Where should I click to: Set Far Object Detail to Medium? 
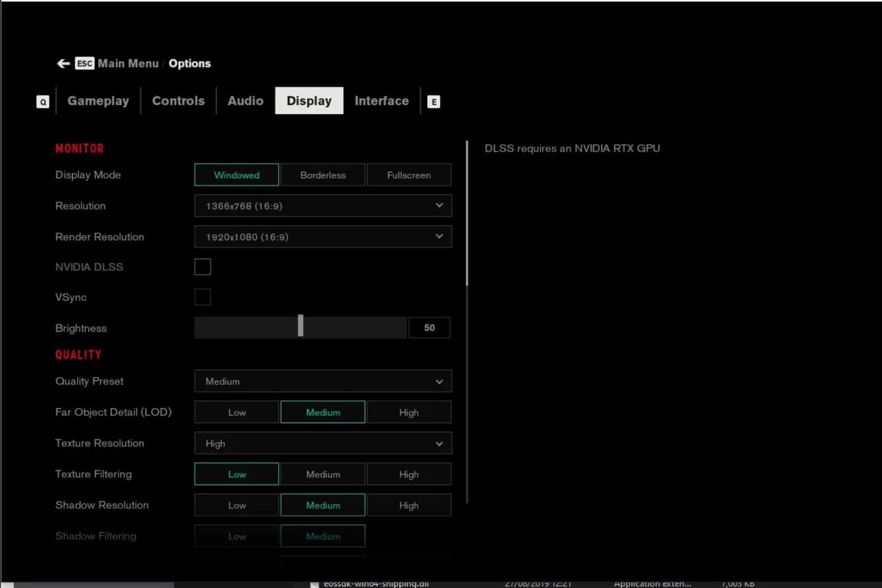(323, 412)
